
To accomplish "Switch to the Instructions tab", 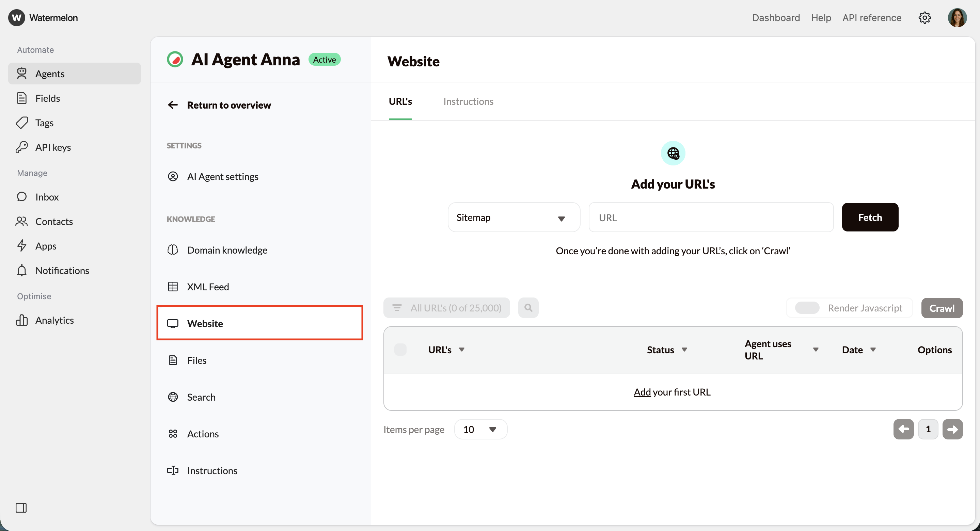I will pyautogui.click(x=468, y=101).
